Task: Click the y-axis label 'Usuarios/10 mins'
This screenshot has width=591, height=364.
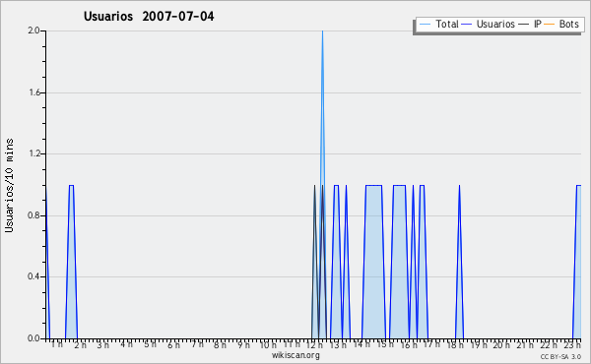Action: point(10,186)
